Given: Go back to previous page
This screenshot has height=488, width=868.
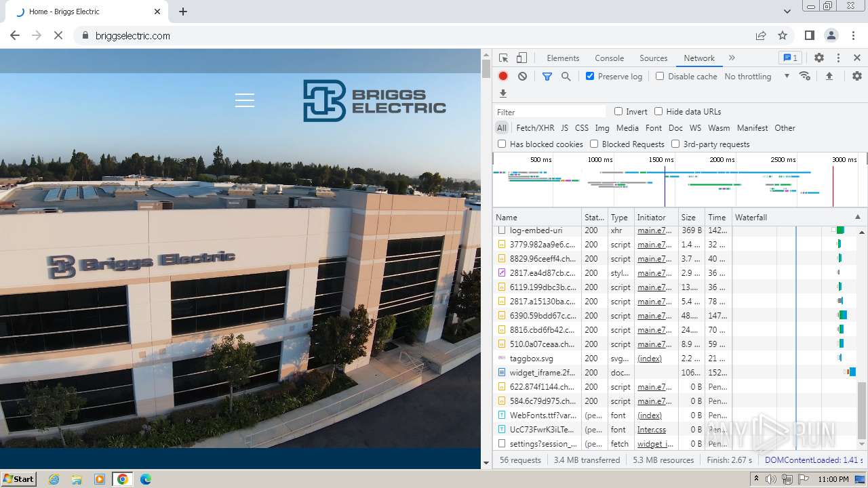Looking at the screenshot, I should [15, 36].
